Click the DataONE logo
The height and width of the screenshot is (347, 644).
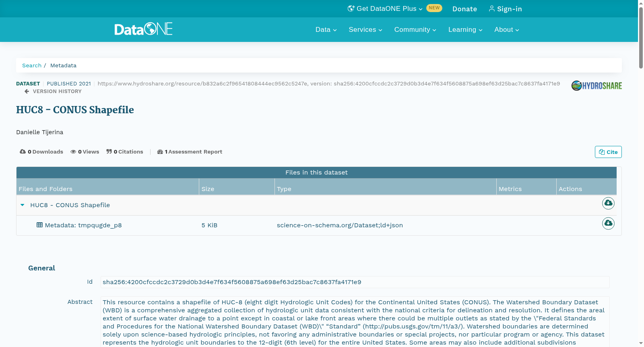coord(143,29)
